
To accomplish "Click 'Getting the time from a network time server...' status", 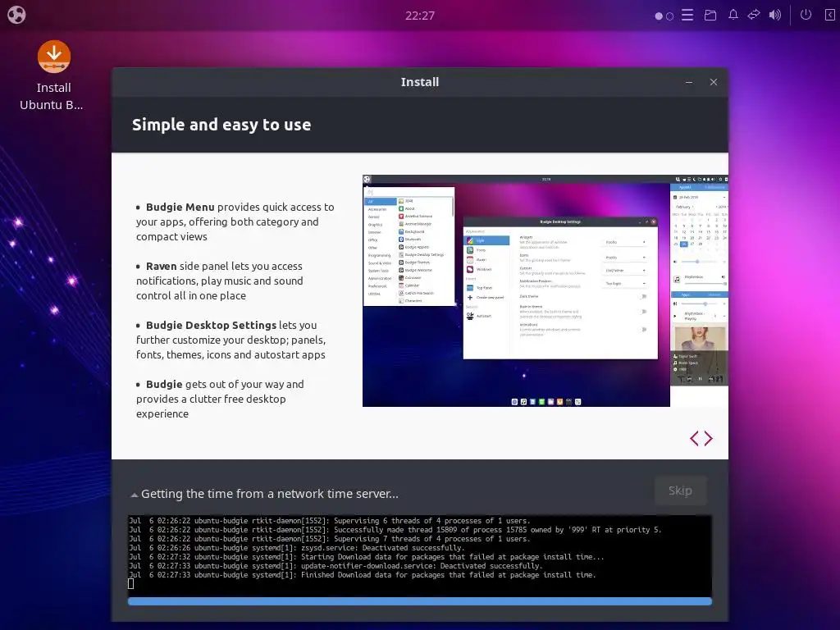I will (x=269, y=494).
